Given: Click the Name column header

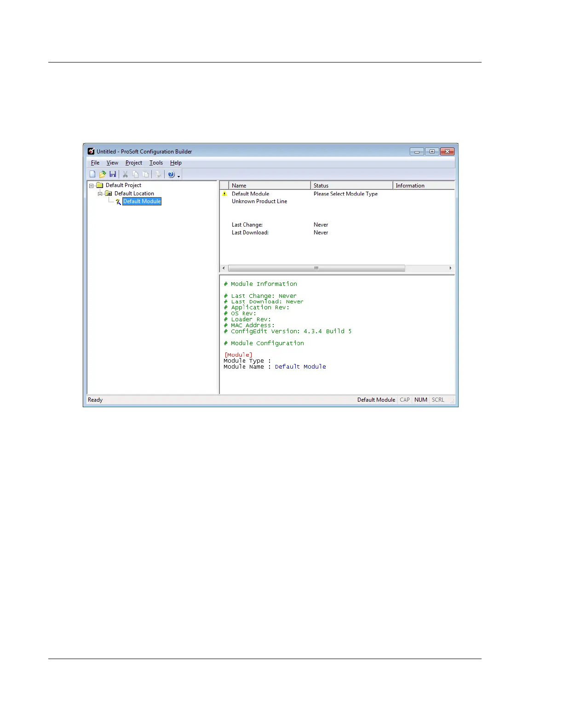Looking at the screenshot, I should click(270, 186).
